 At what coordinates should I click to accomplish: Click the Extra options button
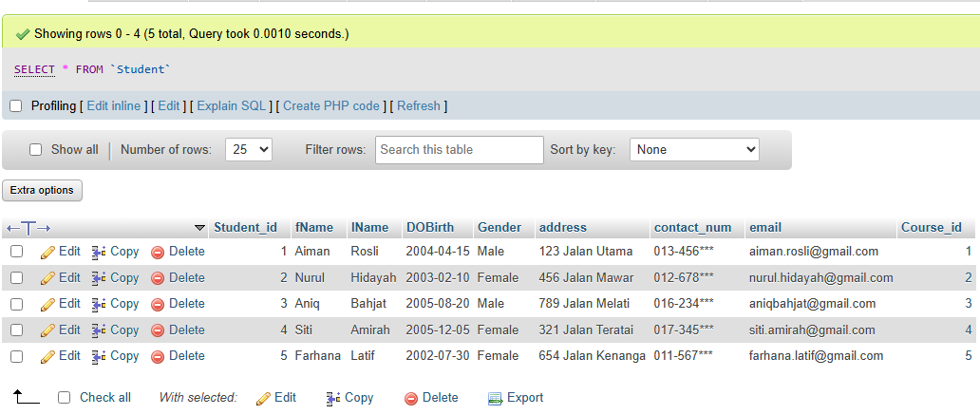(x=42, y=191)
